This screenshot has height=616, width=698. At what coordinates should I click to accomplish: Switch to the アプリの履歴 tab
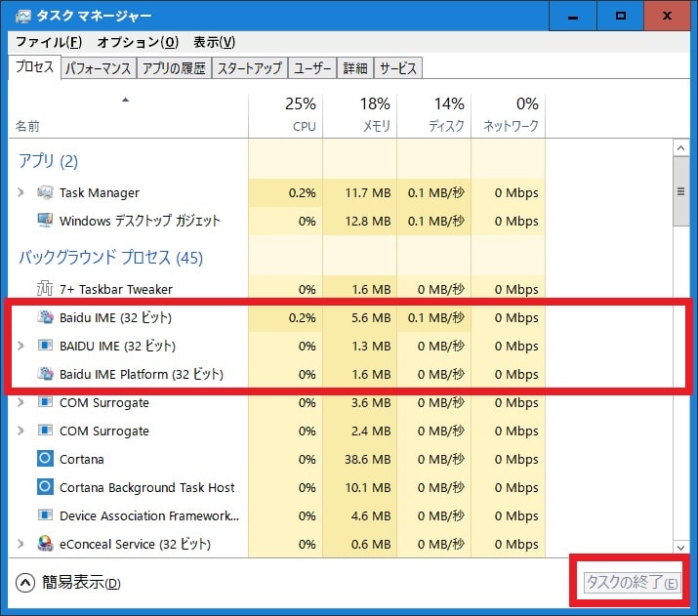coord(174,68)
